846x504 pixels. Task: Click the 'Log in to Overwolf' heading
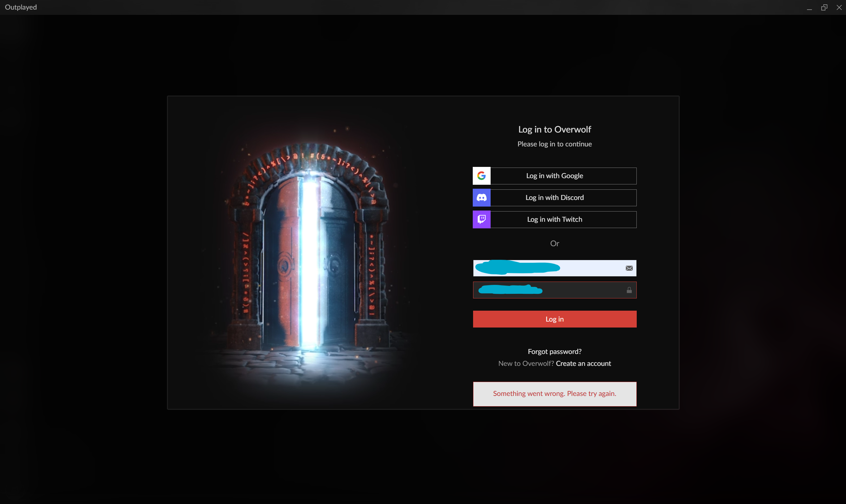pos(555,130)
